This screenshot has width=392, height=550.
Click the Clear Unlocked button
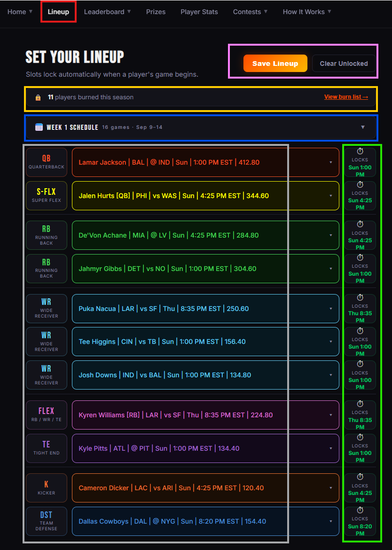tap(344, 64)
